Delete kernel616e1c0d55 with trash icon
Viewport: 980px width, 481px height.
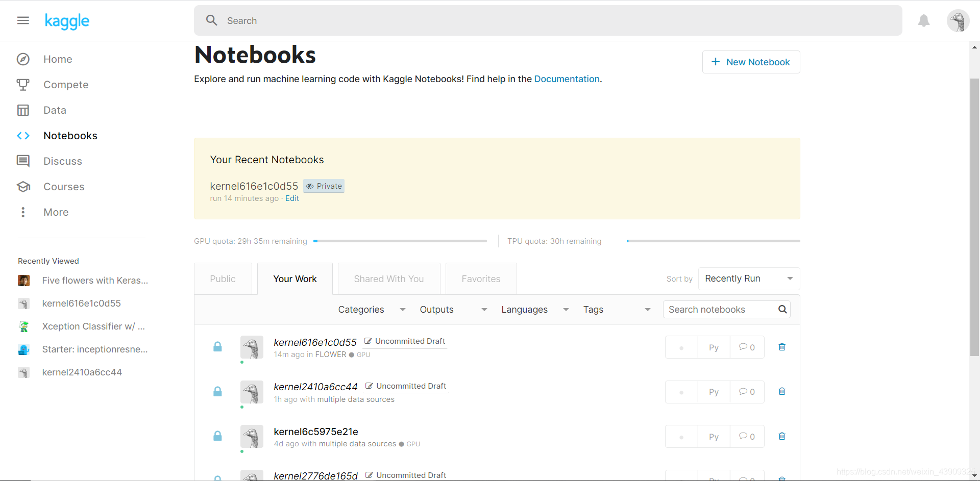click(782, 347)
